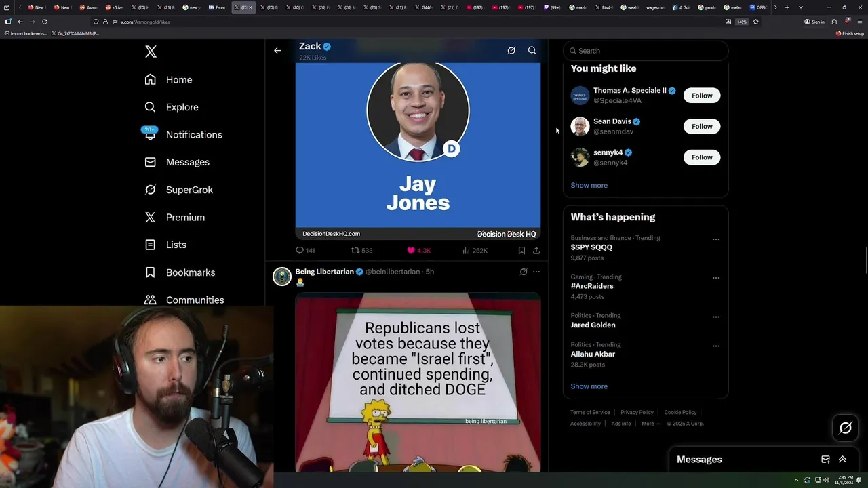This screenshot has height=488, width=868.
Task: Open more options for the Jared Golden trend
Action: (x=715, y=317)
